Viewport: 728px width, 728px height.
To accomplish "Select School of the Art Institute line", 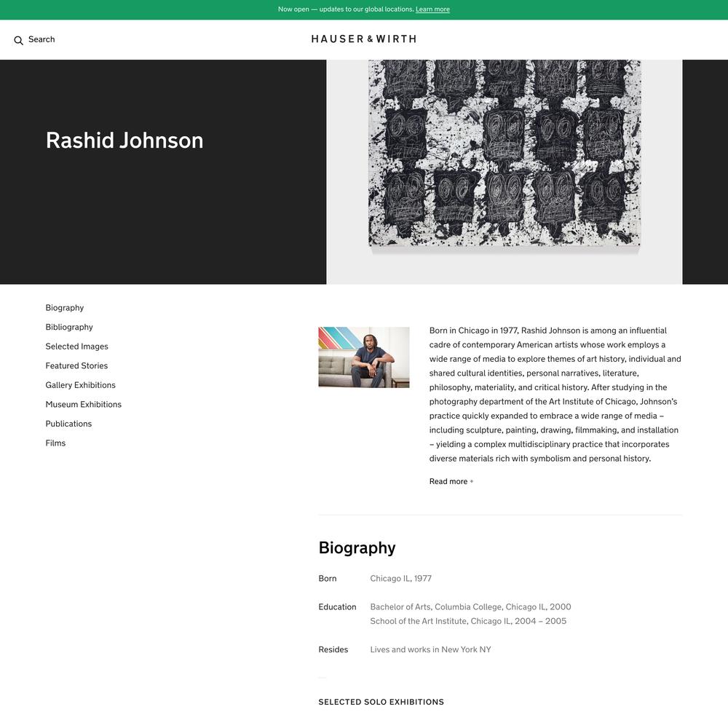I will 468,621.
